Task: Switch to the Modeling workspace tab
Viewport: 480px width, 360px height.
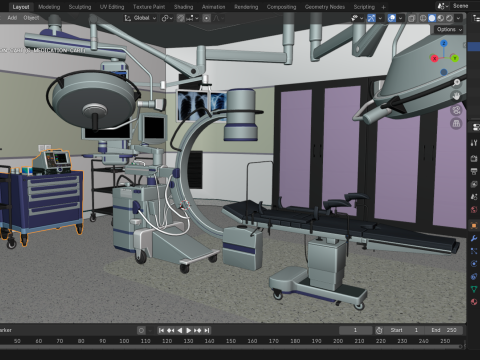Action: pos(49,7)
